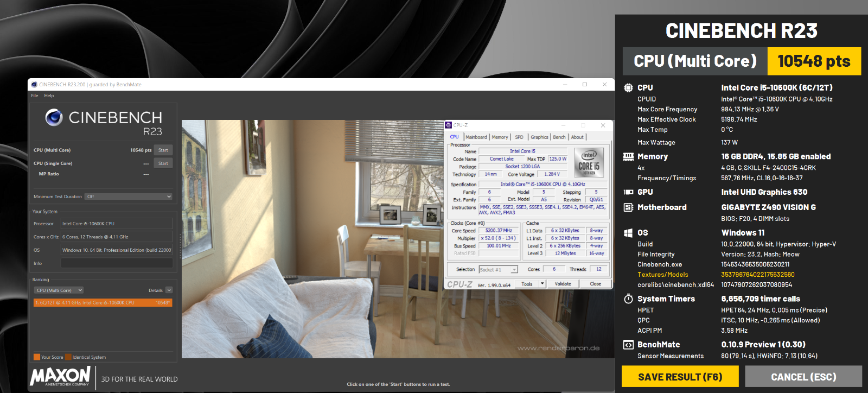Click the System Timers stopwatch icon
The height and width of the screenshot is (393, 868).
coord(628,299)
